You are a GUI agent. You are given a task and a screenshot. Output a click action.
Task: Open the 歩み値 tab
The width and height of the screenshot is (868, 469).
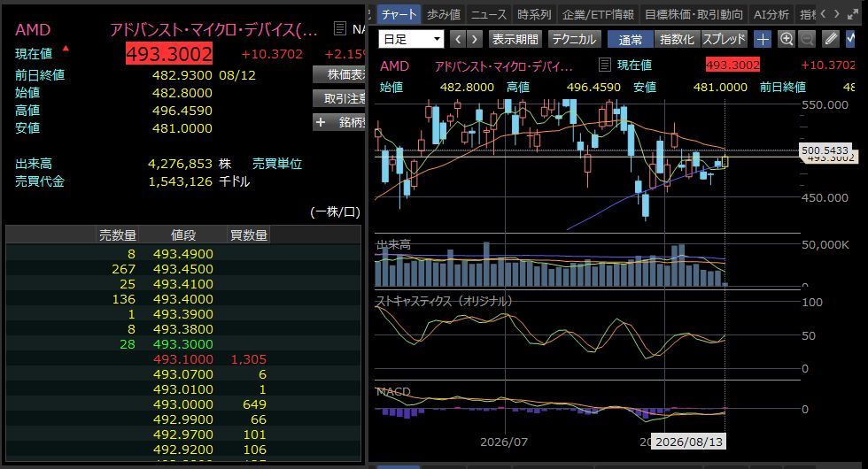pos(444,14)
